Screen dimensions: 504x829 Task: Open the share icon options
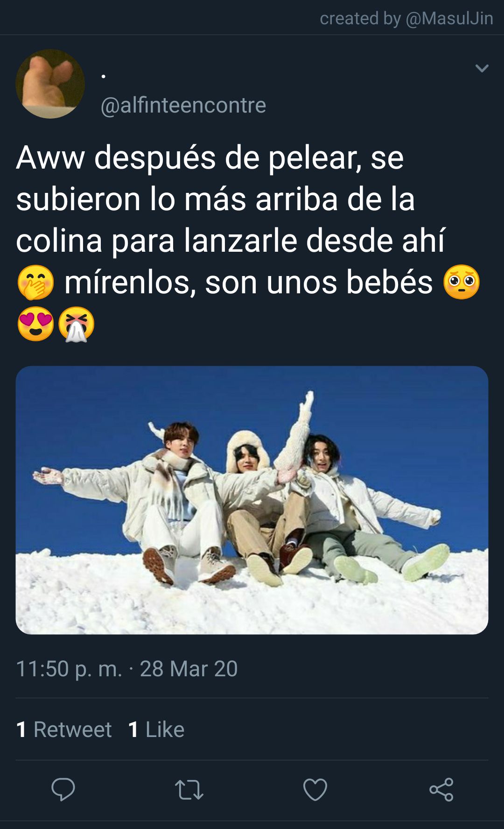(441, 789)
